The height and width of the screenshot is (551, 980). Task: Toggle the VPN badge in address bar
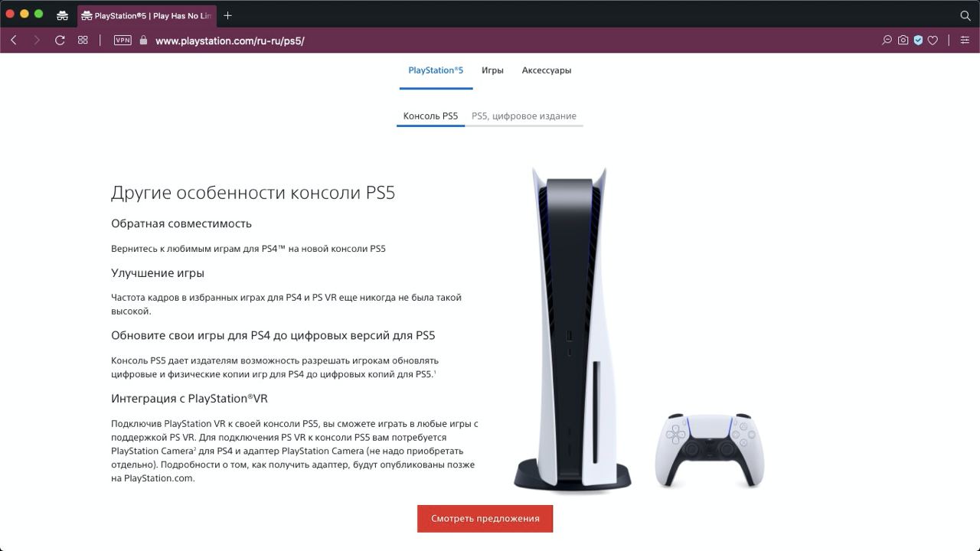point(122,40)
